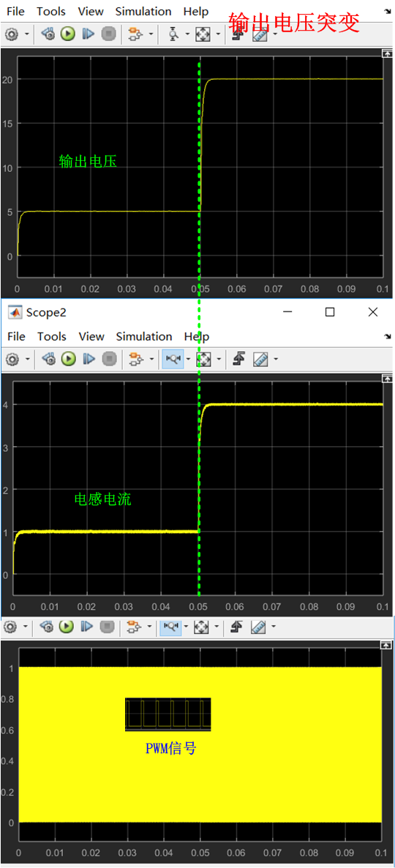Expand Highlight block dropdown in PWM scope
The image size is (395, 868).
[x=150, y=627]
